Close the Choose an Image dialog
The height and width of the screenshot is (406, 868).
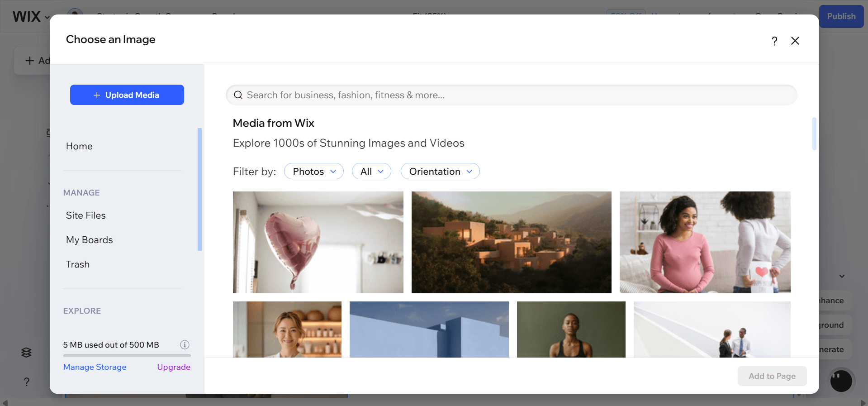point(795,41)
